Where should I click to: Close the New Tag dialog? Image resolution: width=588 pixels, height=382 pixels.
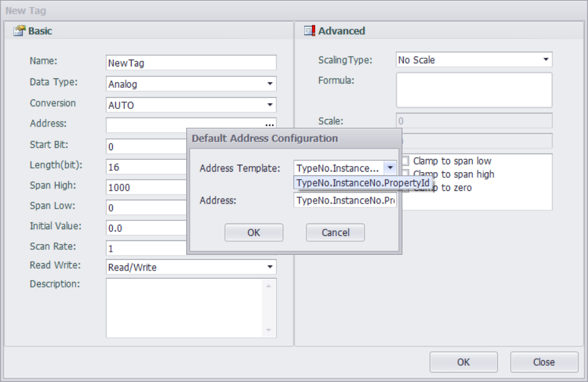point(543,362)
